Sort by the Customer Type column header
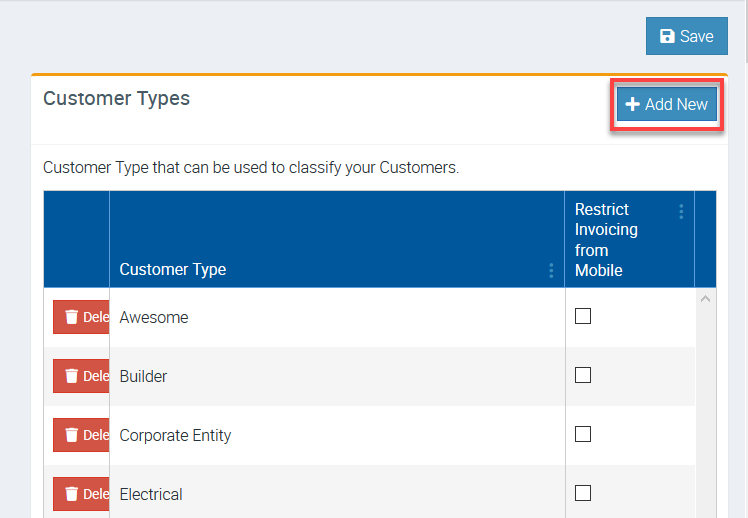 173,269
